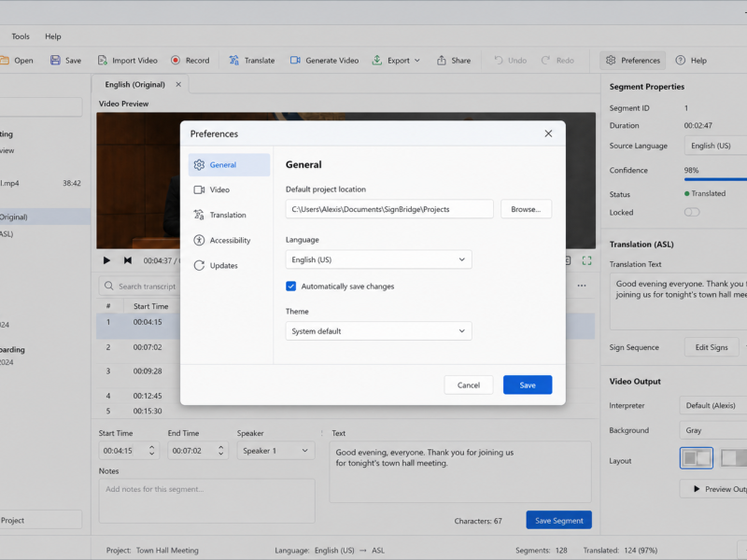Click the Edit Signs button
747x560 pixels.
pos(712,347)
